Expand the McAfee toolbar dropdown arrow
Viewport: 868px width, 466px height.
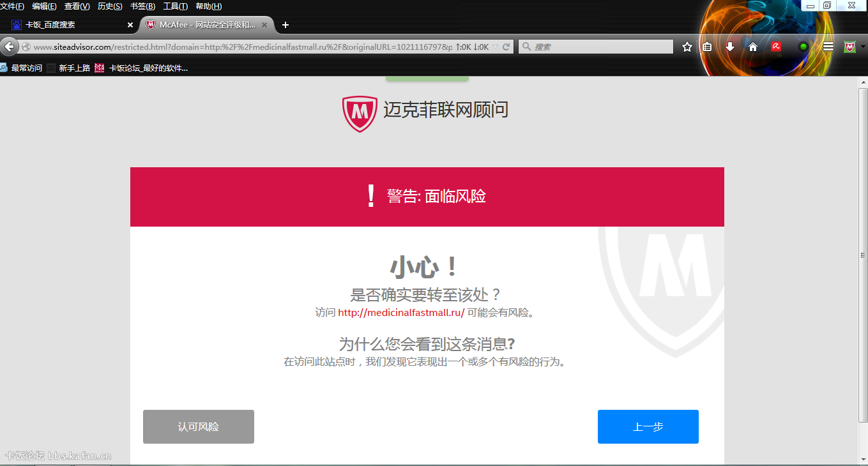click(x=863, y=47)
